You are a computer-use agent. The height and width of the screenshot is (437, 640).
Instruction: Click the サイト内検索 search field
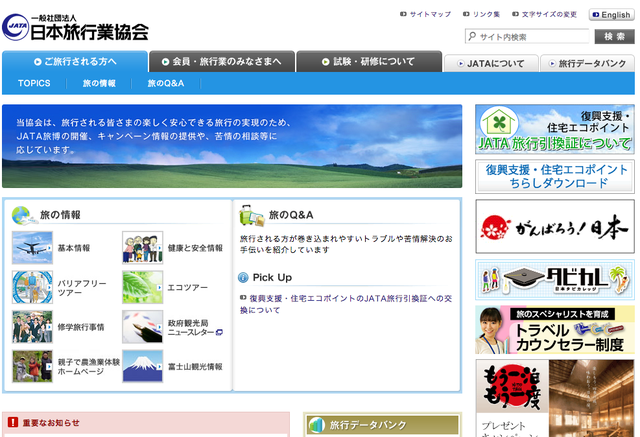tap(527, 36)
